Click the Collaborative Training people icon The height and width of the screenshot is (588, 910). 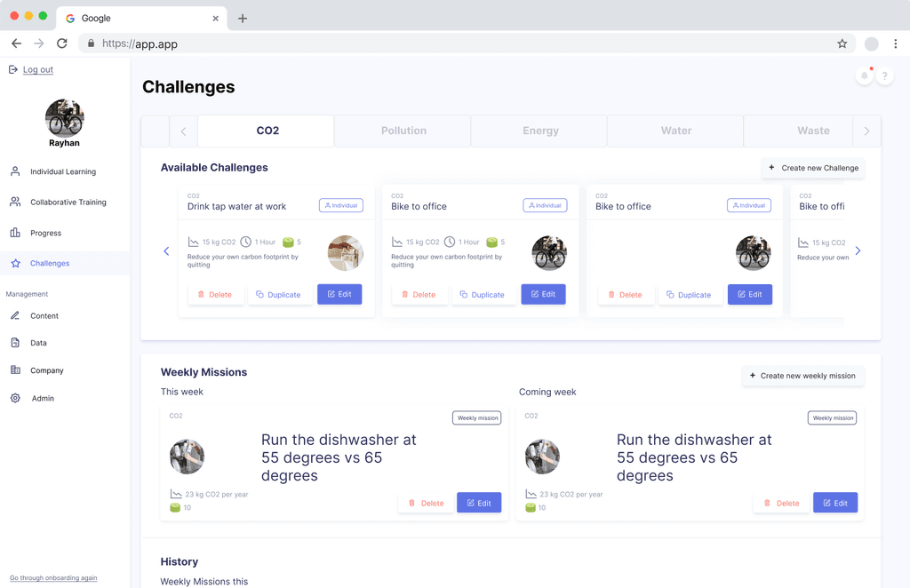15,202
